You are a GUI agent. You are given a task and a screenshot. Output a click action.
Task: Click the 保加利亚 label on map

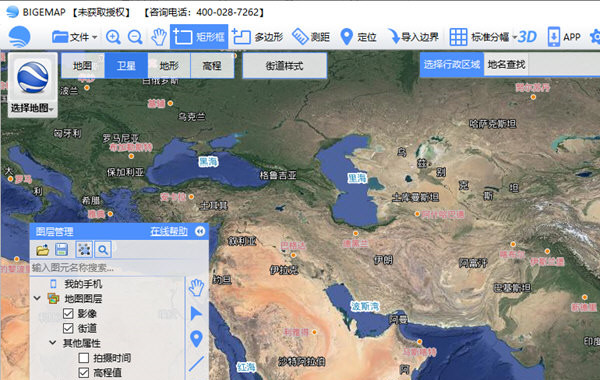(125, 172)
